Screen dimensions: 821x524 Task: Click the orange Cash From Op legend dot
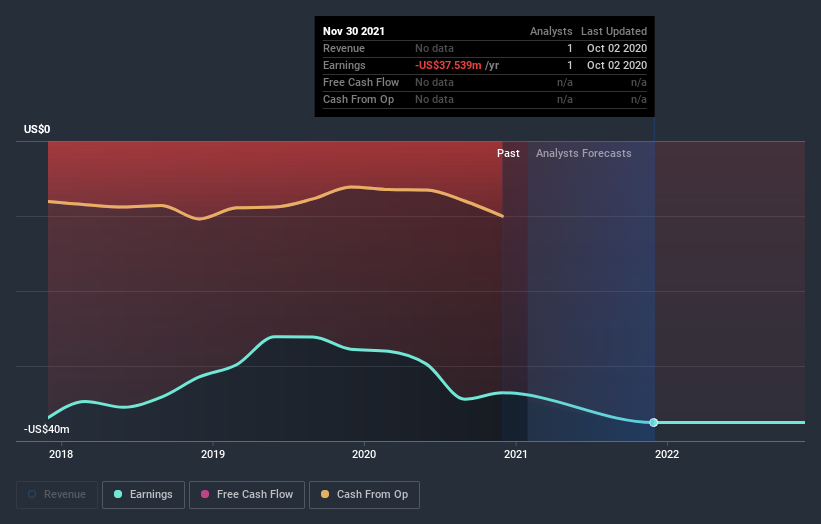[x=325, y=494]
